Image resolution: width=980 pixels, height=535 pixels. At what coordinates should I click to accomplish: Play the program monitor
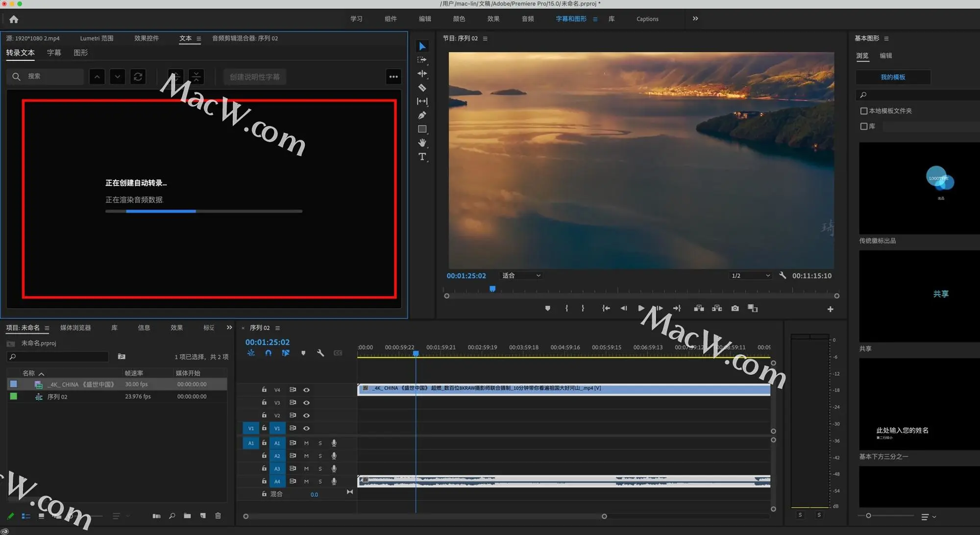(641, 308)
